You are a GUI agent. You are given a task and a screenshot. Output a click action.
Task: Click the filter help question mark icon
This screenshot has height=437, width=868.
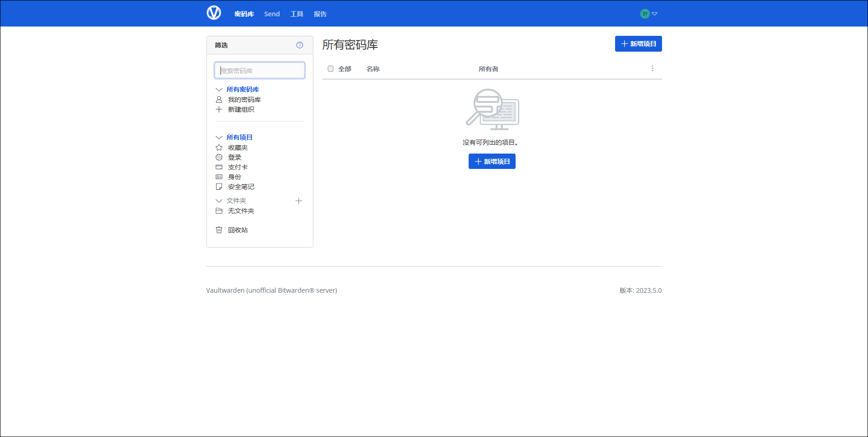click(x=299, y=45)
